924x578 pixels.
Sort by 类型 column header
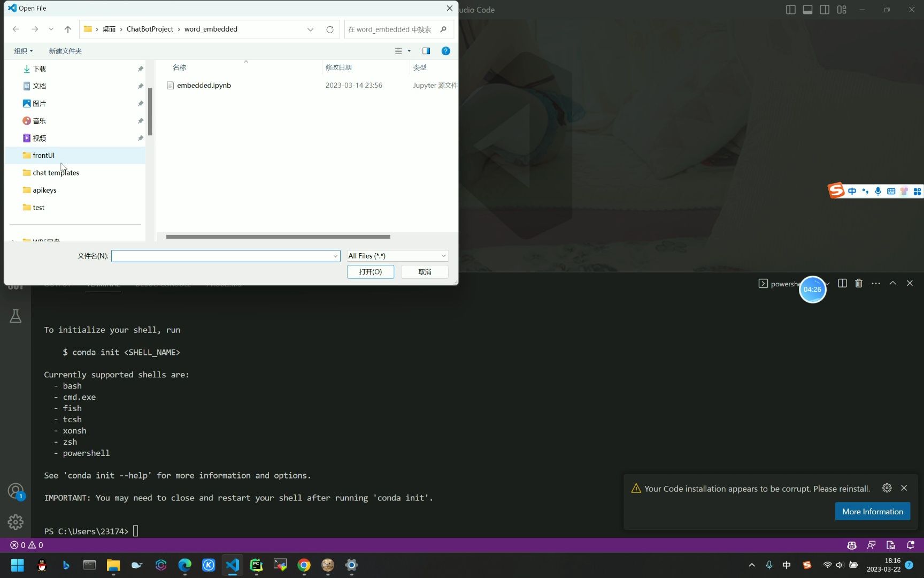pos(420,67)
